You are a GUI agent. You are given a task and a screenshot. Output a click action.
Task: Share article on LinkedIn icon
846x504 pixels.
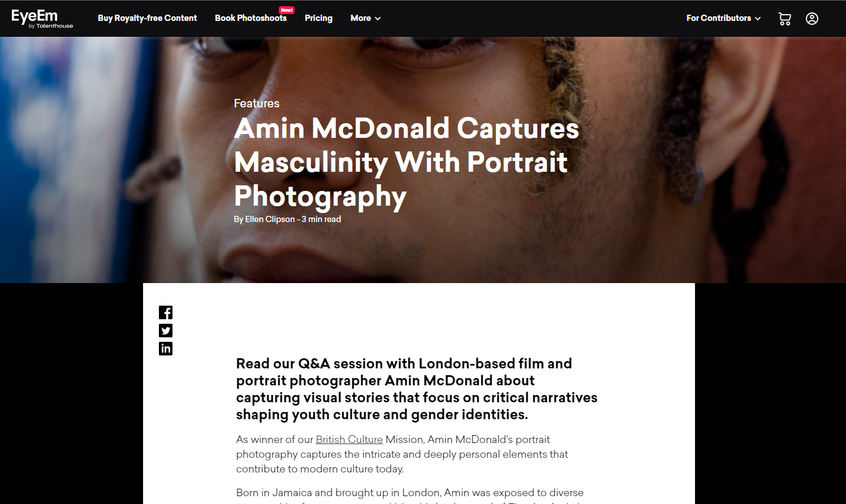[x=166, y=349]
